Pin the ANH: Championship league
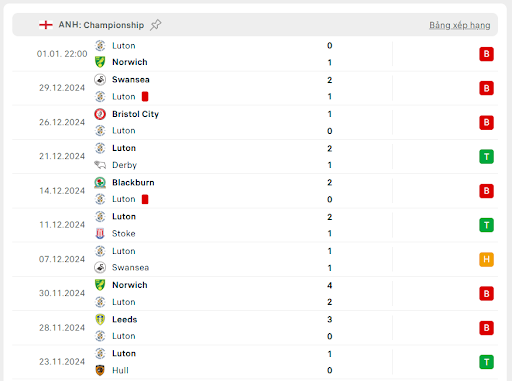The image size is (512, 381). click(155, 25)
